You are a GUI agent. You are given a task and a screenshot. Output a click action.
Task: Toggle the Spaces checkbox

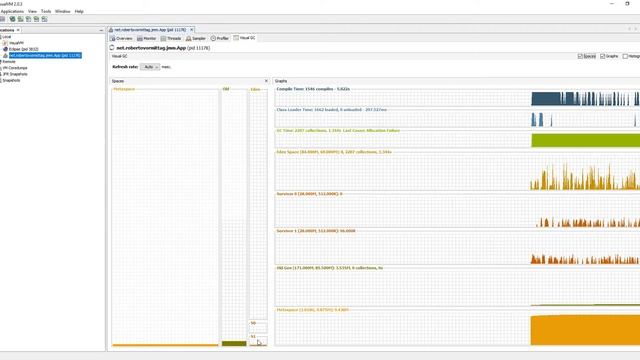click(580, 56)
